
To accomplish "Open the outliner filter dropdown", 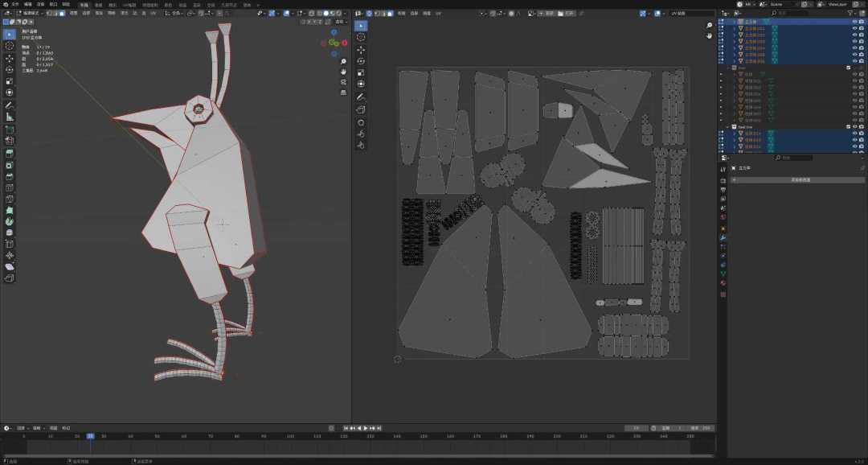I will tap(852, 13).
